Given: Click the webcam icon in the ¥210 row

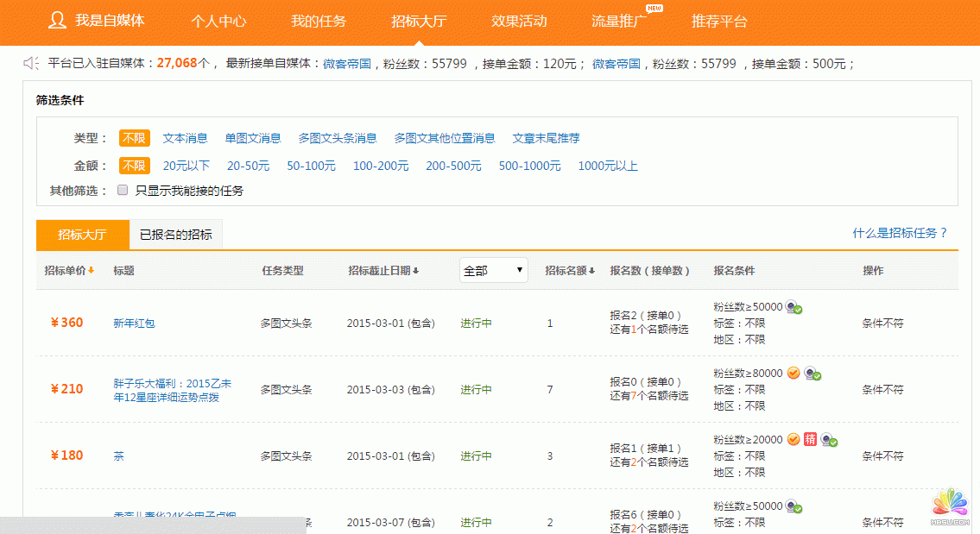Looking at the screenshot, I should [x=812, y=374].
